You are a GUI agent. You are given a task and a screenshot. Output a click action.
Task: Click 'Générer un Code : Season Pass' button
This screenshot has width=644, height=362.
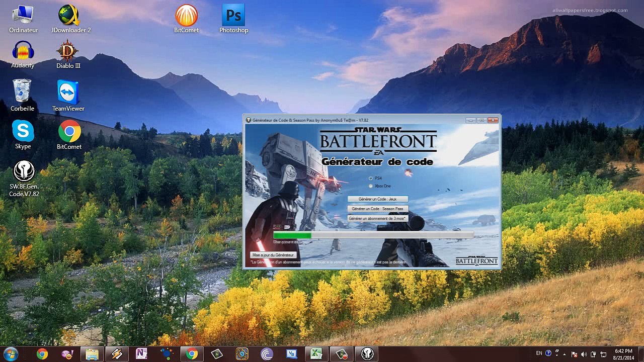(377, 209)
